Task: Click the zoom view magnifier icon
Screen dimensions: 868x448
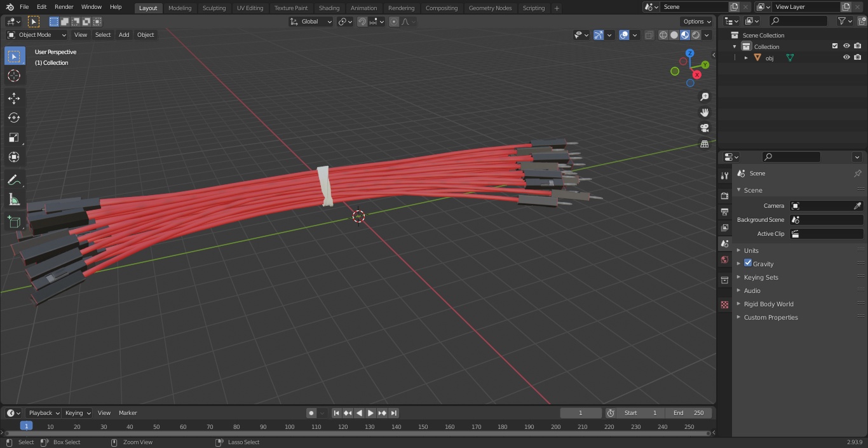Action: click(704, 97)
